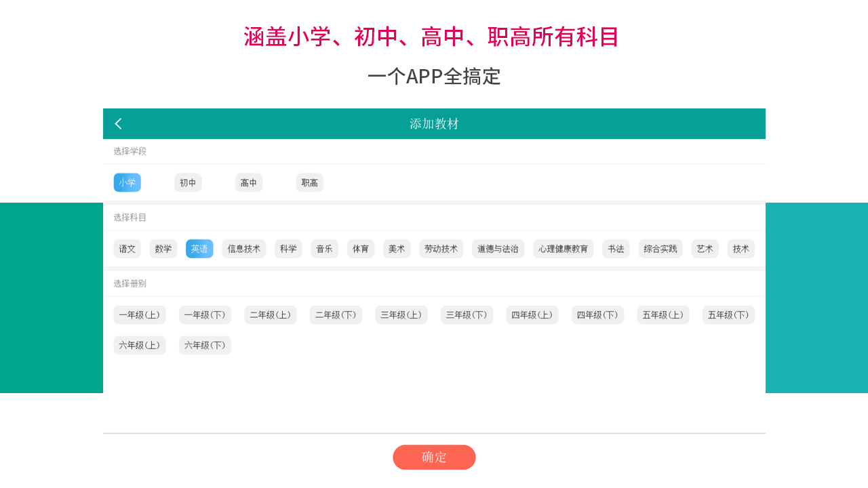Select the 科学 subject
The height and width of the screenshot is (488, 868).
point(288,249)
